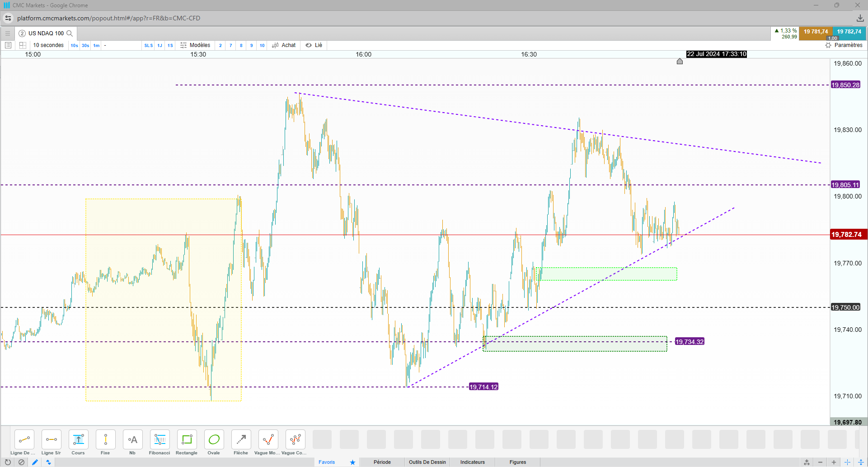This screenshot has height=467, width=868.
Task: Toggle the blue crosshair cursor icon
Action: click(x=847, y=462)
